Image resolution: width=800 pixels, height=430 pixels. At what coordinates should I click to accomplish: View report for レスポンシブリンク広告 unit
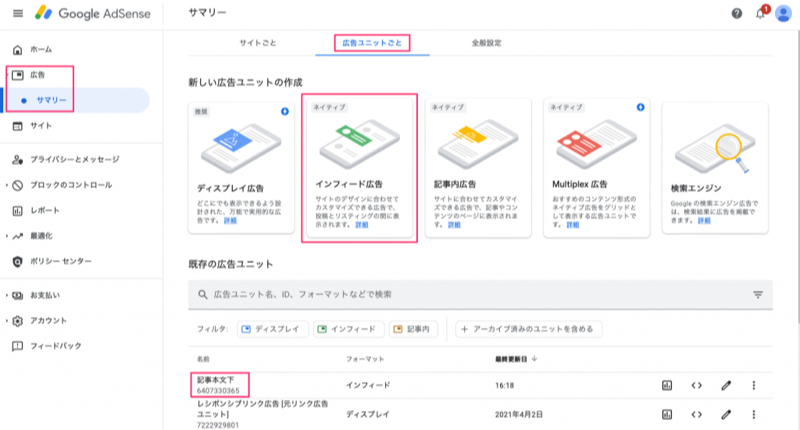coord(667,414)
